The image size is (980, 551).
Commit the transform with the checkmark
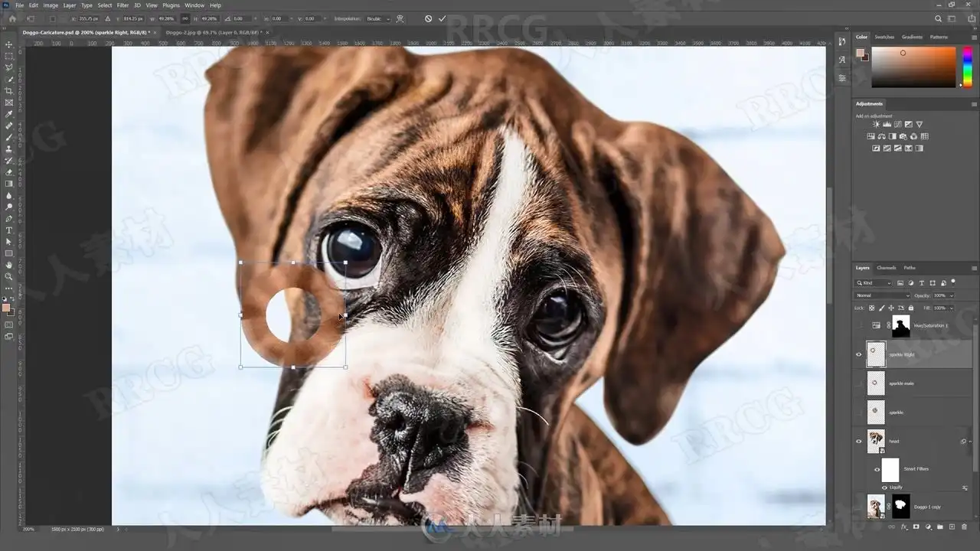442,18
